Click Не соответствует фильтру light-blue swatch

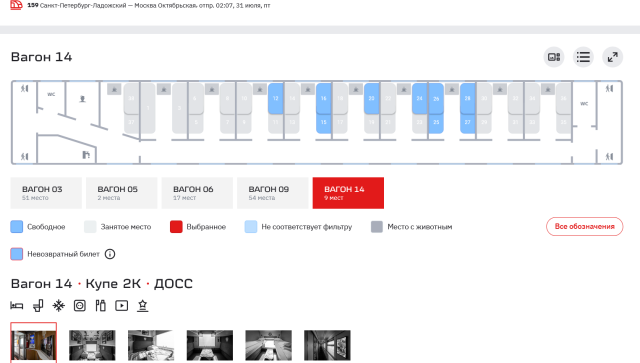pos(251,227)
